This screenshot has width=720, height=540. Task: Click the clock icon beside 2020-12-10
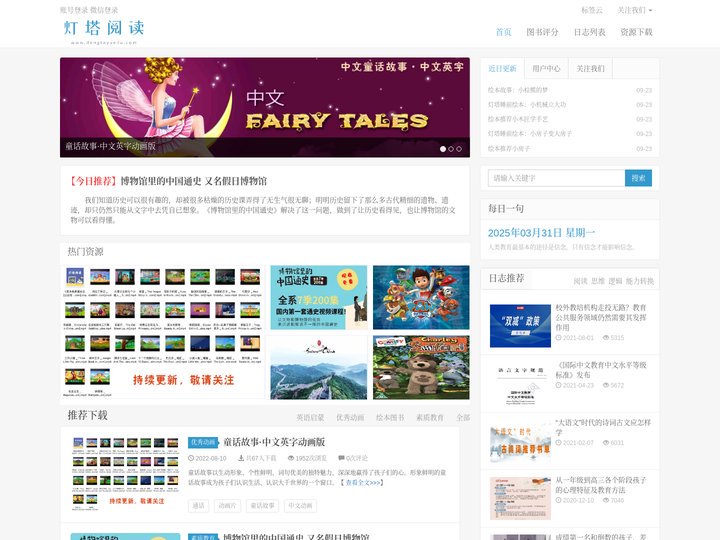pos(558,500)
